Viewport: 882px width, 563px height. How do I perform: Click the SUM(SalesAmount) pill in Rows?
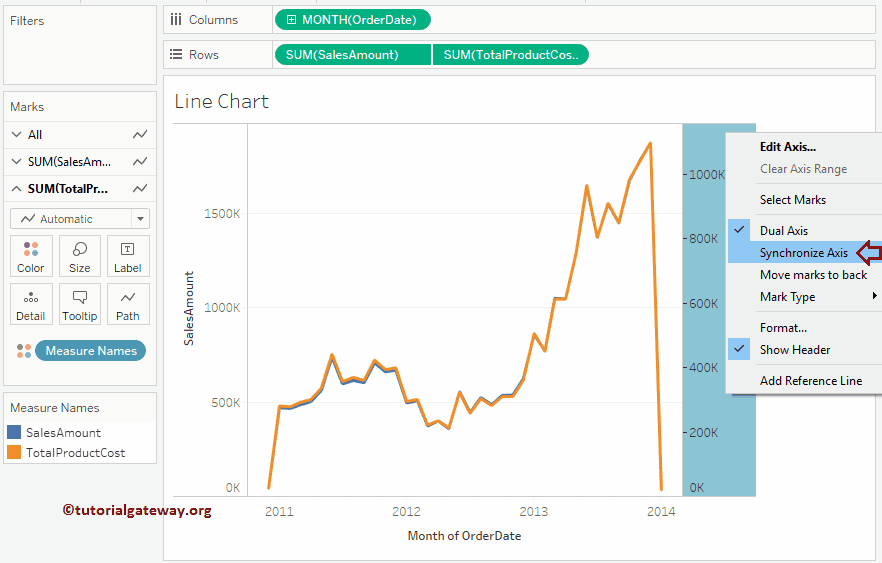(x=342, y=55)
